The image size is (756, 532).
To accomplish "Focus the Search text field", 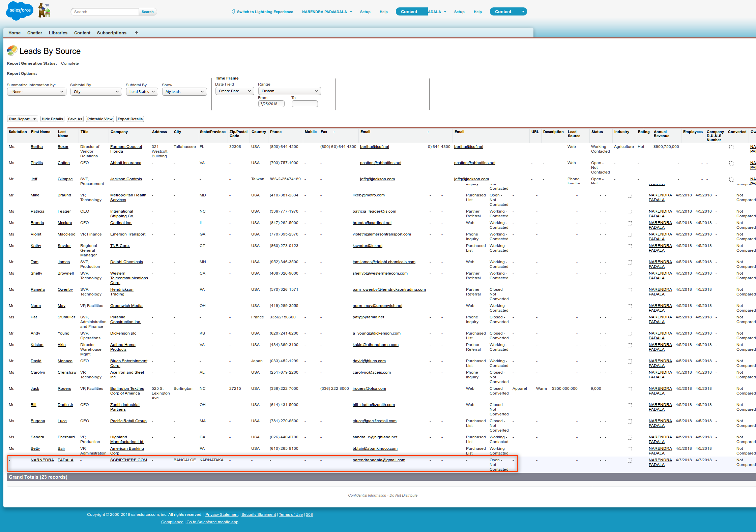I will pos(105,12).
